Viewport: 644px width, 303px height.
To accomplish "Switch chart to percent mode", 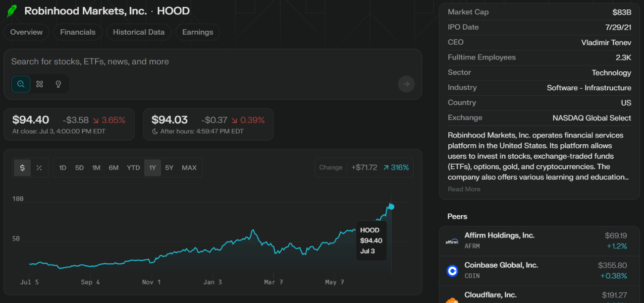I will (39, 168).
